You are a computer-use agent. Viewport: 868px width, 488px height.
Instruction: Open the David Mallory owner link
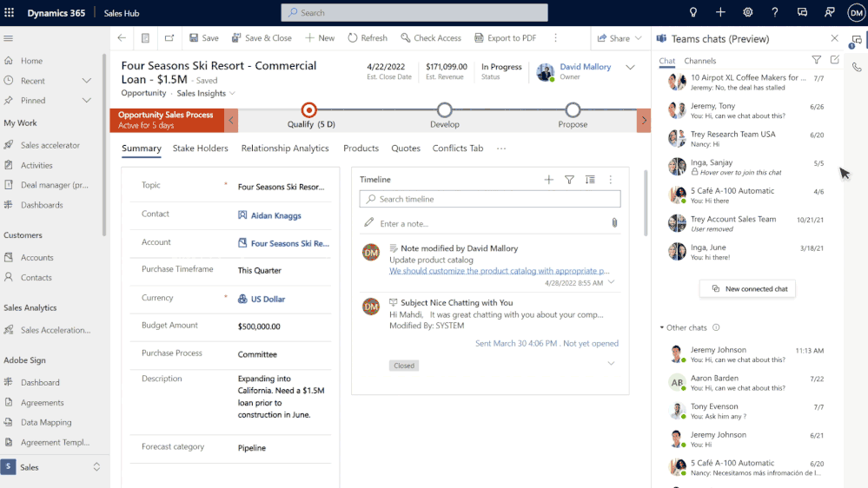(x=585, y=66)
